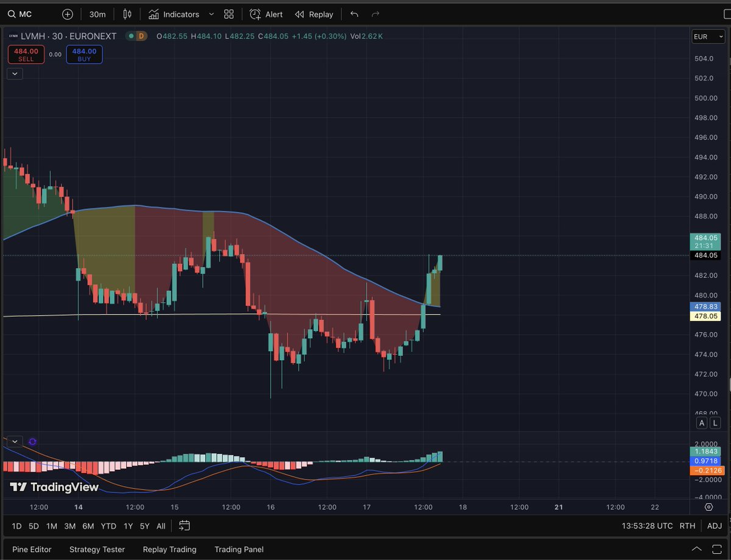Redo the chart action
This screenshot has width=731, height=560.
(x=375, y=14)
